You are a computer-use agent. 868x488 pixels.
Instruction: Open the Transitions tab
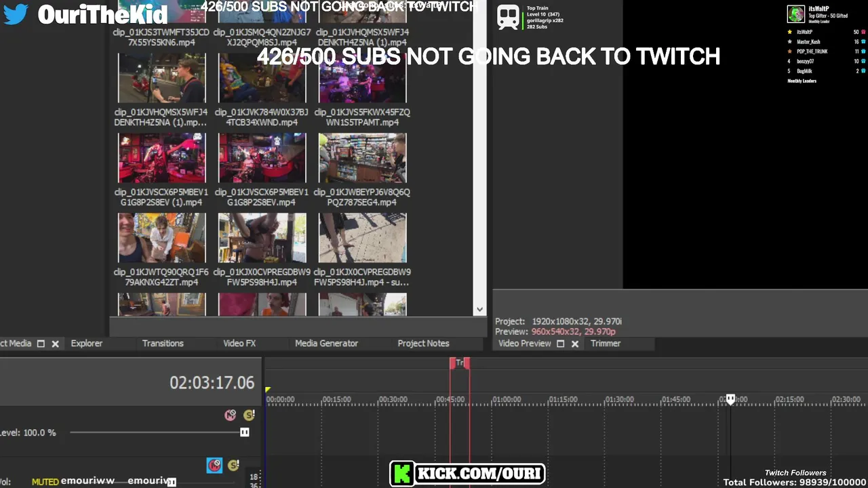pos(163,344)
